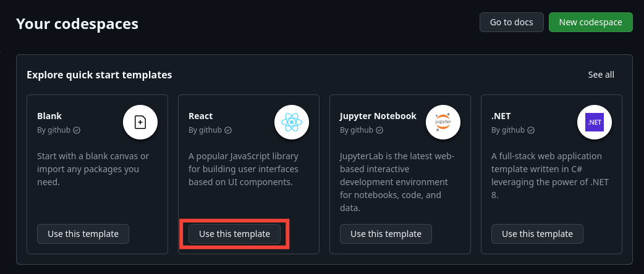Click the React atom logo icon

(x=292, y=122)
